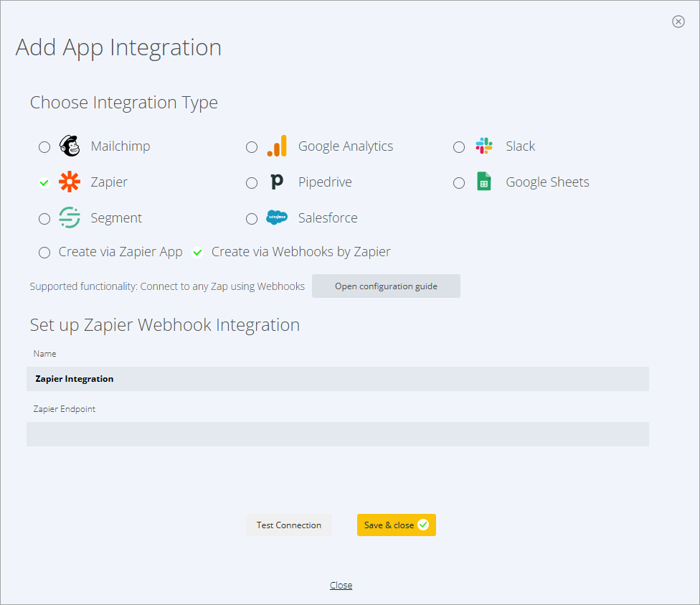Select the Google Analytics radio option

click(252, 147)
